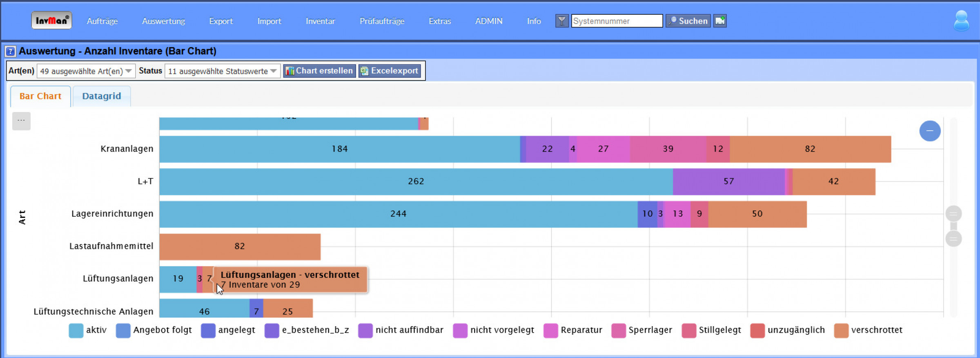Viewport: 980px width, 358px height.
Task: Toggle the aktiv legend series
Action: (88, 330)
